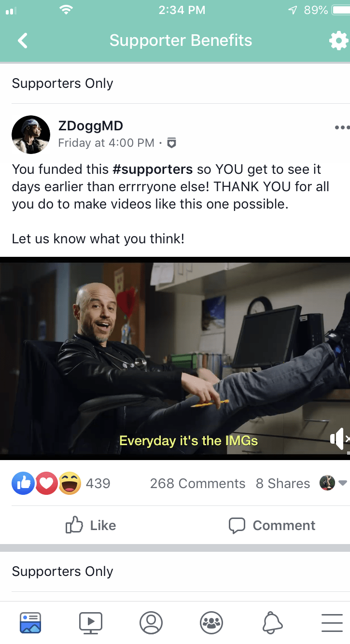The width and height of the screenshot is (350, 644).
Task: Open the three-dot post options menu
Action: point(342,128)
